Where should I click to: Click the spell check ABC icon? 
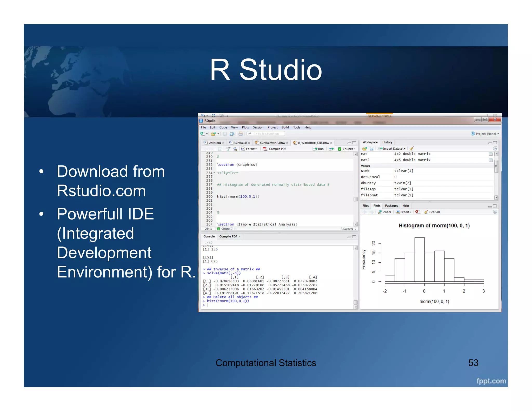point(228,149)
